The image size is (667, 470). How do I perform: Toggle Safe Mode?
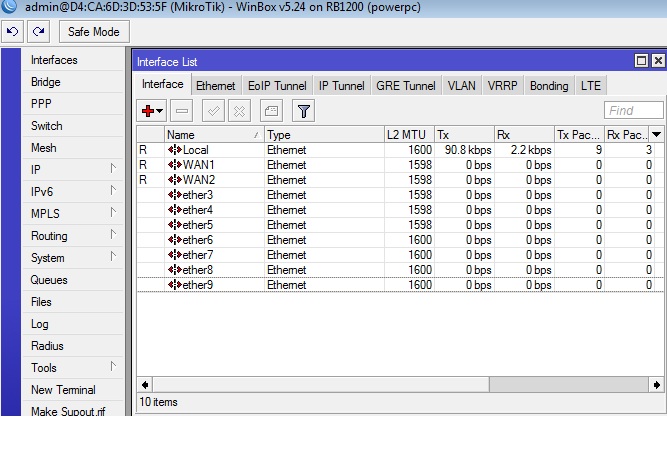(x=94, y=31)
